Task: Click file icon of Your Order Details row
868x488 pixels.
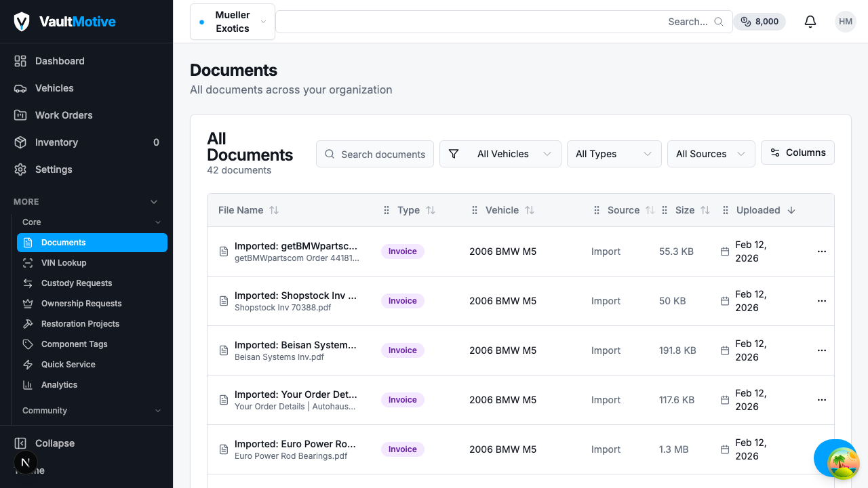Action: [x=224, y=400]
